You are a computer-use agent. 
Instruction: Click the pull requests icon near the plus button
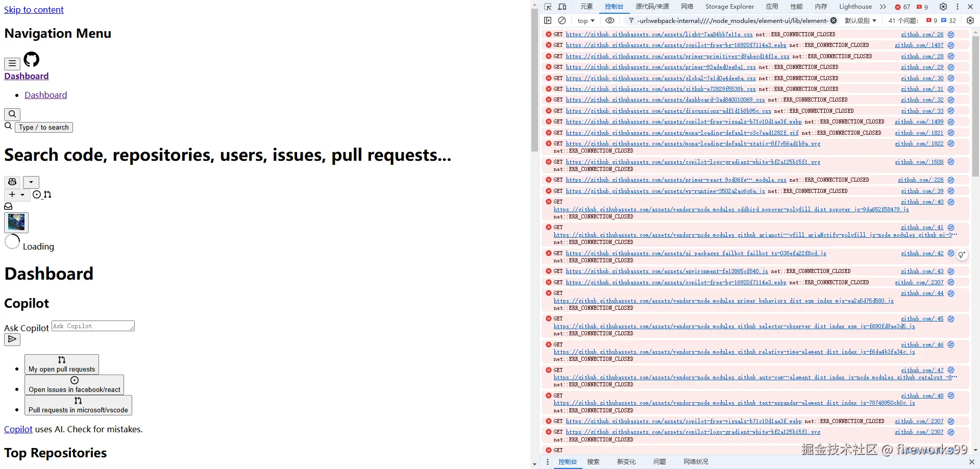(47, 194)
